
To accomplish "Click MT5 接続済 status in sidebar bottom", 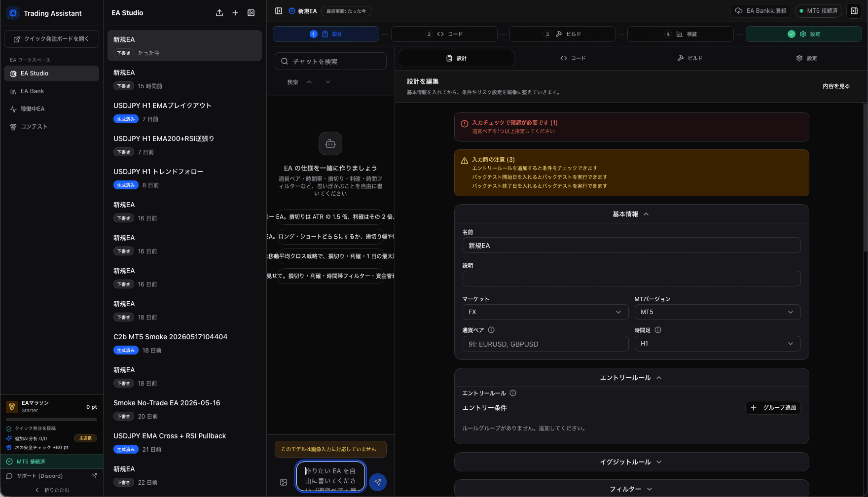I will (52, 461).
